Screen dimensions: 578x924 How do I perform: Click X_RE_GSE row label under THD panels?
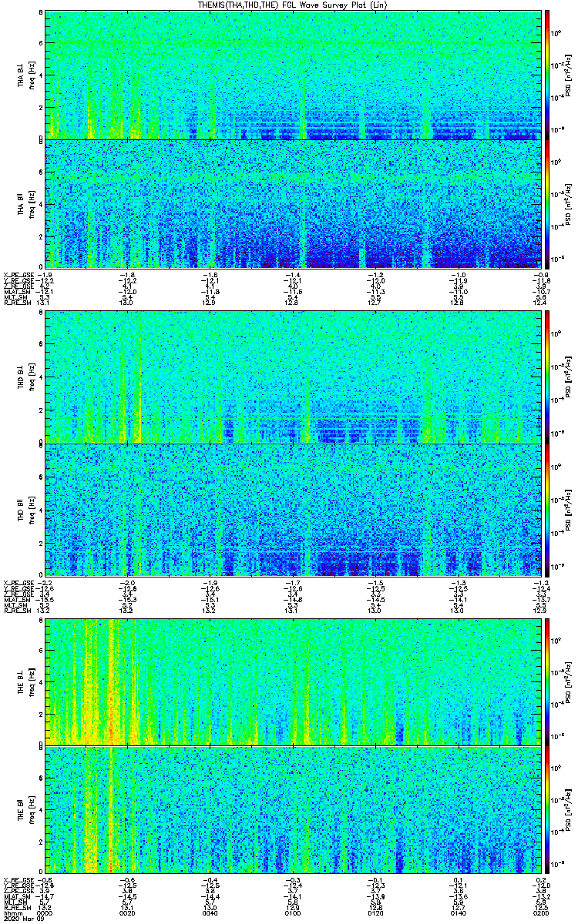pyautogui.click(x=18, y=582)
